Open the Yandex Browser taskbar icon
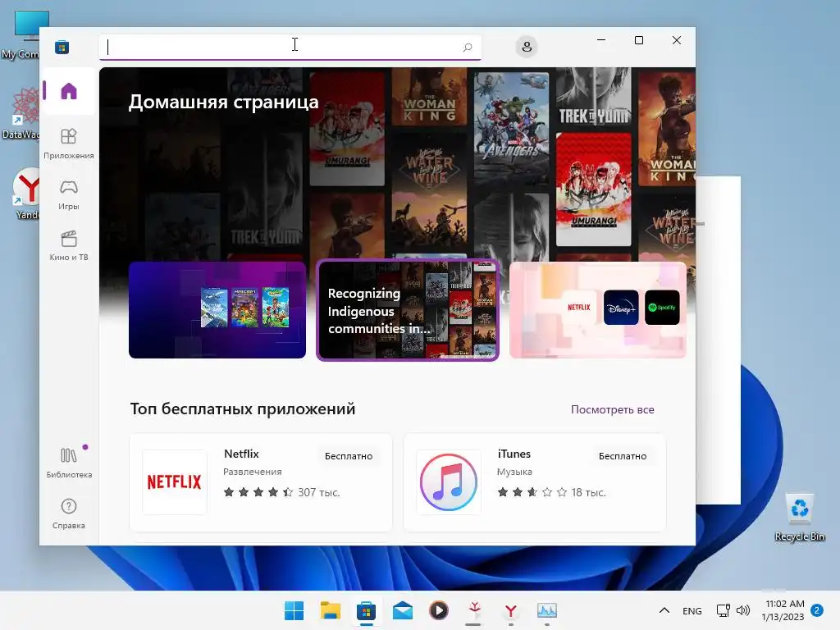 click(x=510, y=610)
